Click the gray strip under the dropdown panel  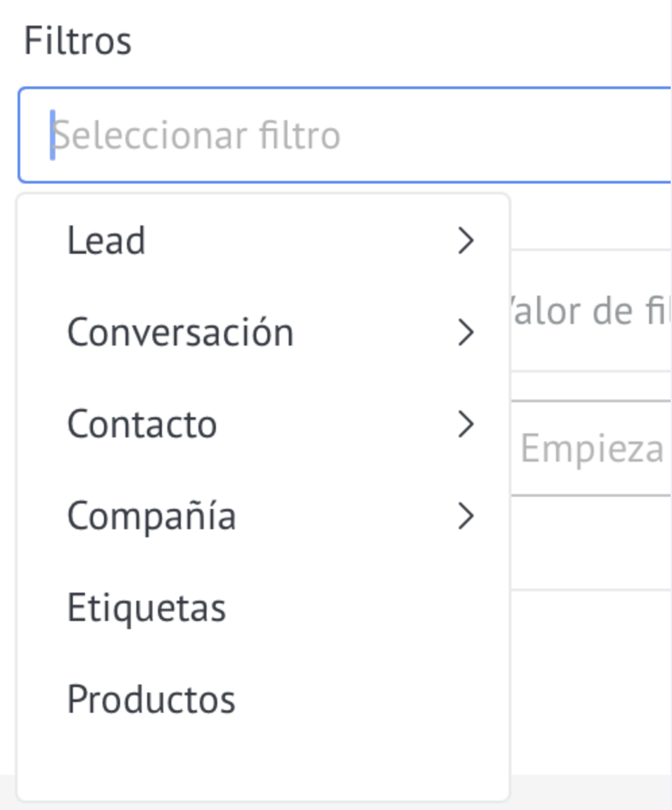coord(590,792)
